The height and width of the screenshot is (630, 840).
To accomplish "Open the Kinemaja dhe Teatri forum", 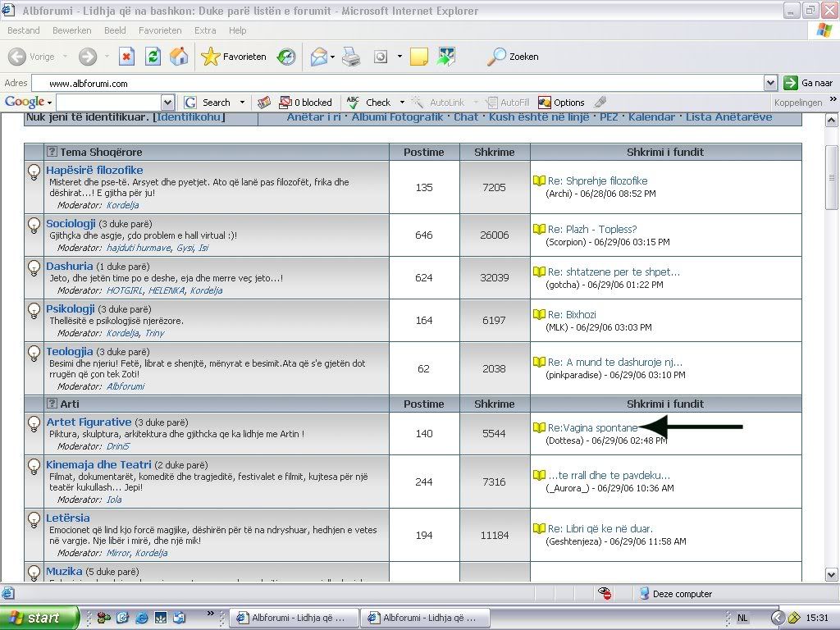I will [x=98, y=465].
